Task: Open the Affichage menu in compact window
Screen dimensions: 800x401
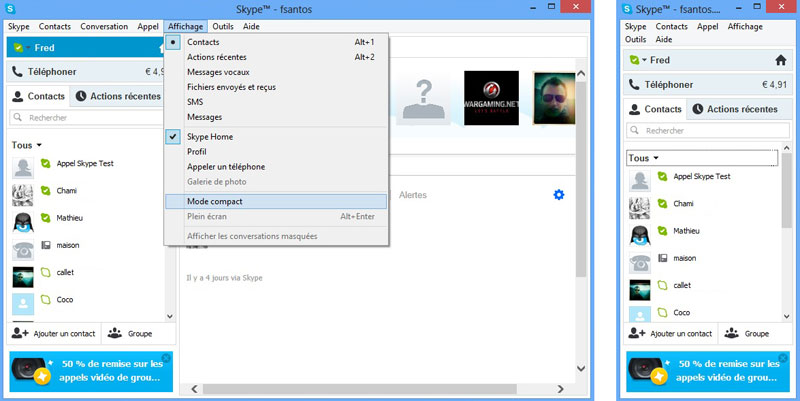Action: (x=745, y=27)
